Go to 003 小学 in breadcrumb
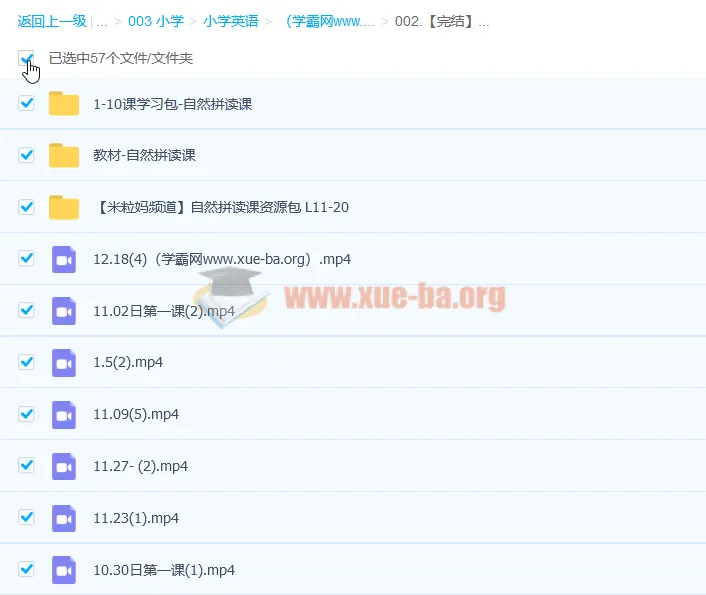The image size is (706, 595). click(155, 21)
